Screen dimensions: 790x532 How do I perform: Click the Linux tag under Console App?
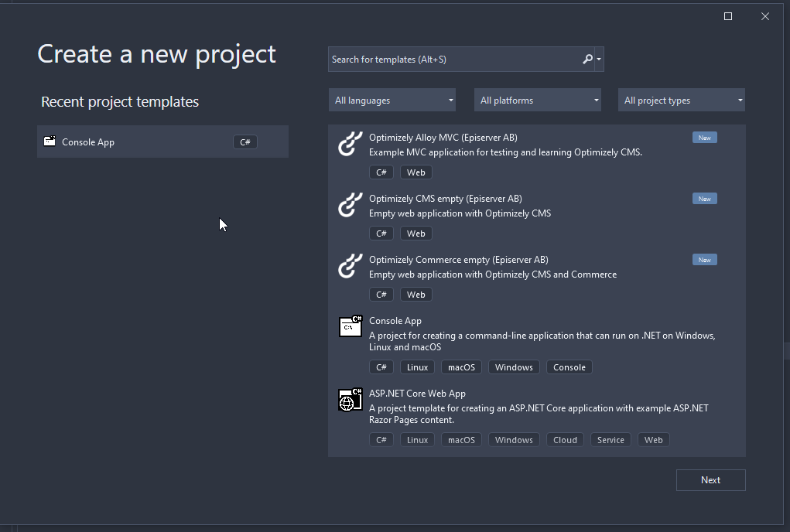point(418,367)
